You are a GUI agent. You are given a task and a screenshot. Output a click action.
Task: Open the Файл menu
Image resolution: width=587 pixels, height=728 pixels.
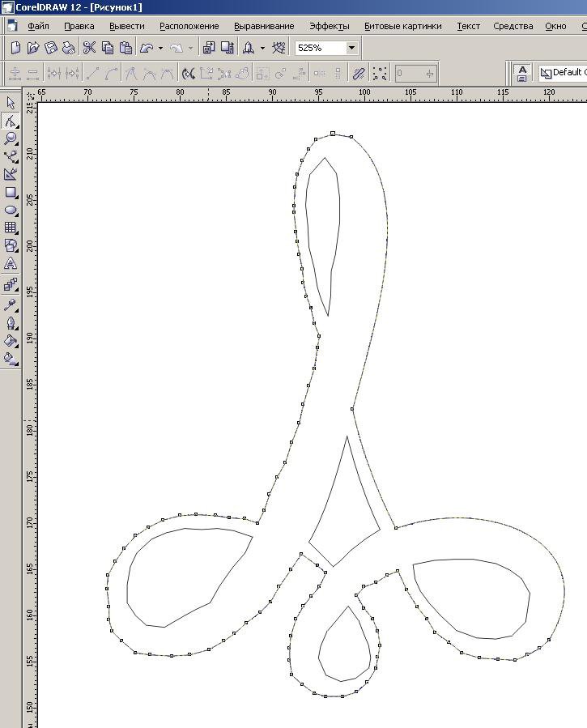pos(38,26)
